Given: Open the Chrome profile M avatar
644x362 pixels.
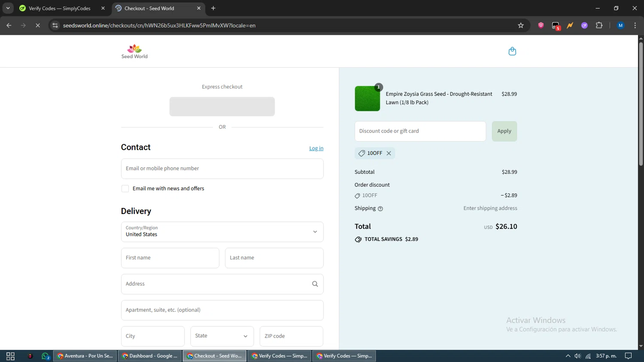Looking at the screenshot, I should click(x=620, y=25).
